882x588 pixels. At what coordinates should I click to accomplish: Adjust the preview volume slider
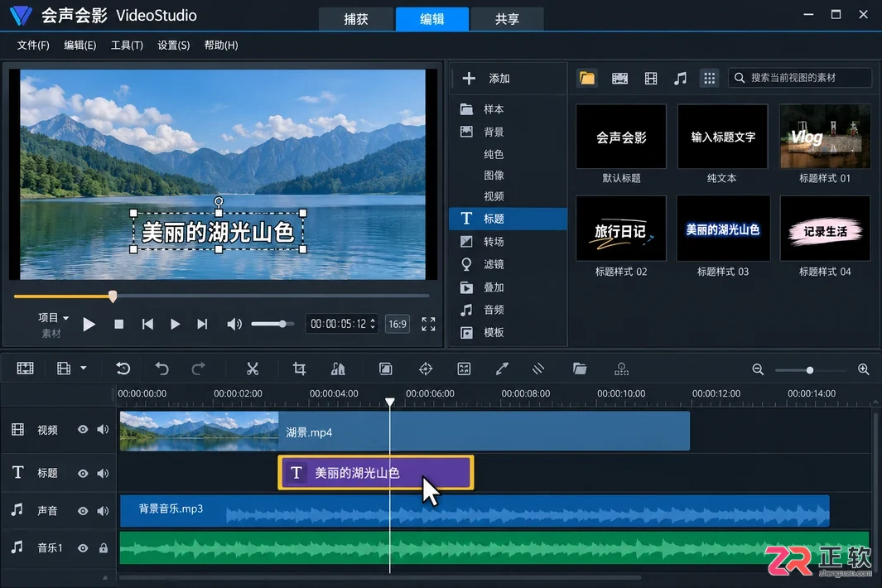point(272,324)
